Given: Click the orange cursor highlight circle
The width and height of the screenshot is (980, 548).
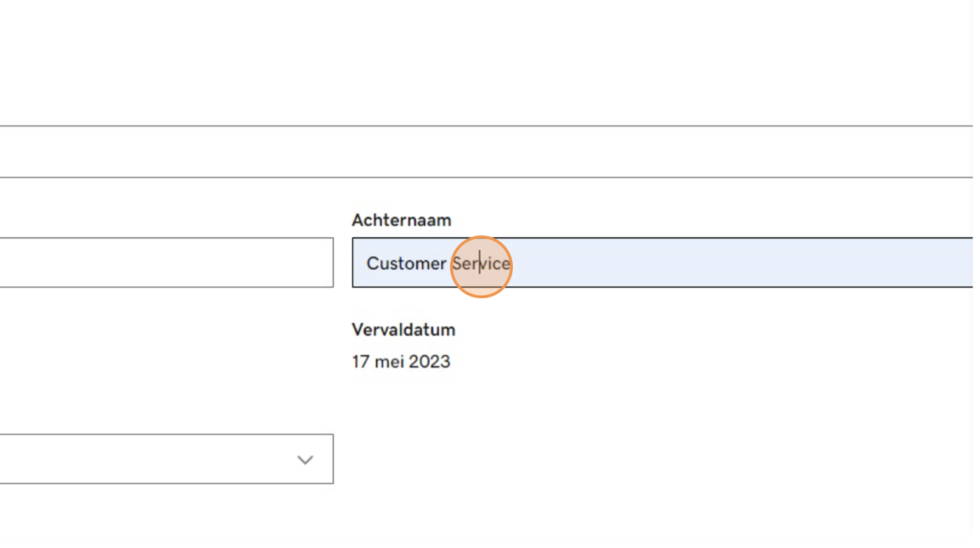Looking at the screenshot, I should (481, 267).
